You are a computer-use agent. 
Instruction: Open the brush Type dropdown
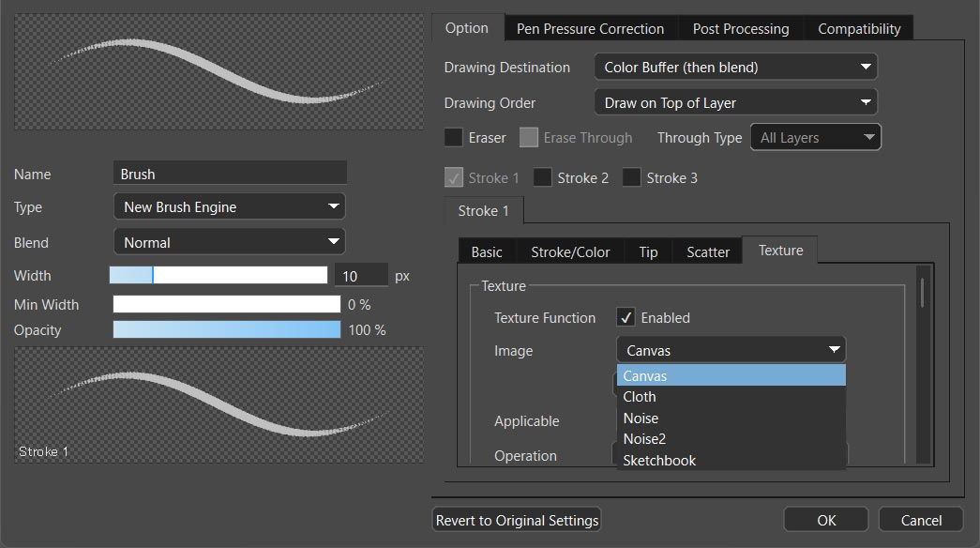pyautogui.click(x=229, y=205)
